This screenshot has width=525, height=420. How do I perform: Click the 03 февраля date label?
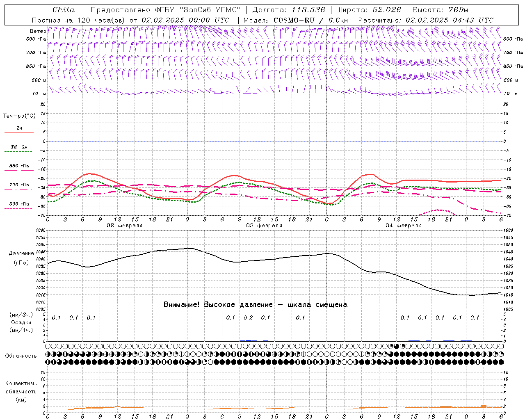(x=264, y=225)
